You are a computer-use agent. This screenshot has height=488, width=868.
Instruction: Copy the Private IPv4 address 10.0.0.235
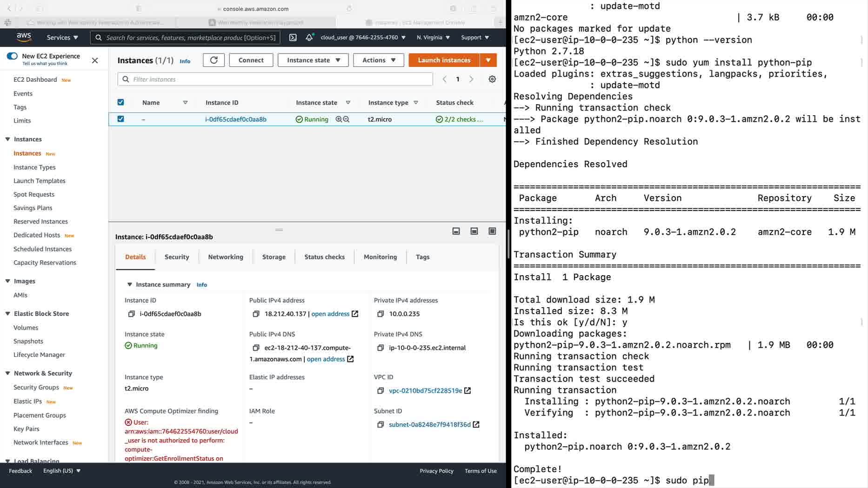tap(381, 314)
